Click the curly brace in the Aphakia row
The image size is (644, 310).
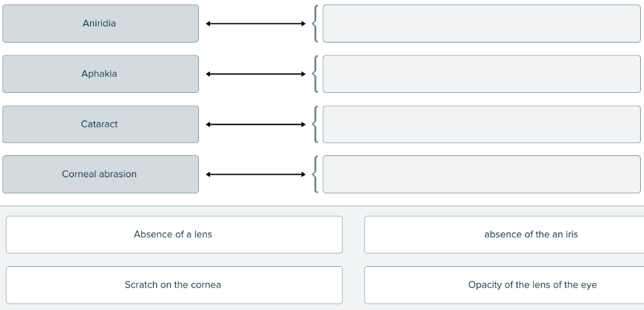[314, 74]
